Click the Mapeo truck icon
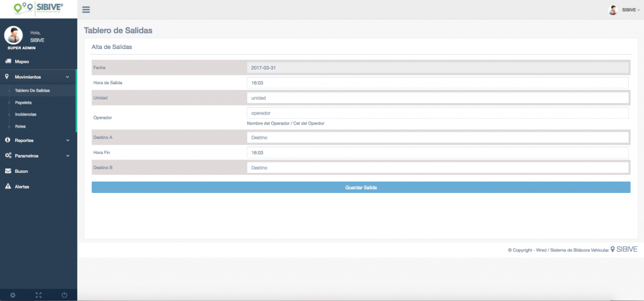This screenshot has height=301, width=644. pyautogui.click(x=8, y=61)
